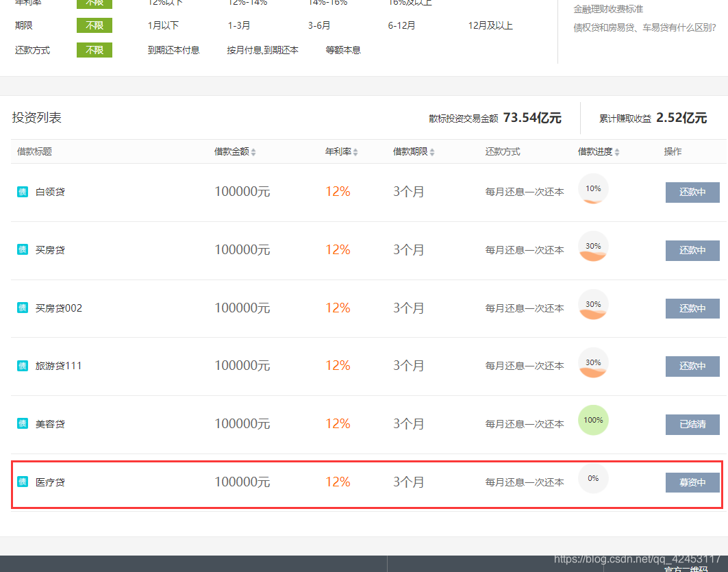Screen dimensions: 728x572
Task: Click 还款中 button for 白领贷
Action: [x=692, y=192]
